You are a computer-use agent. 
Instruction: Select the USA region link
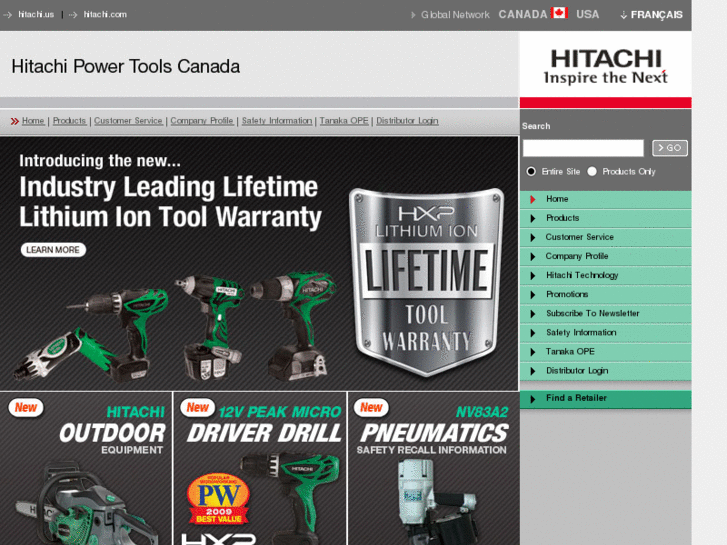pyautogui.click(x=587, y=14)
